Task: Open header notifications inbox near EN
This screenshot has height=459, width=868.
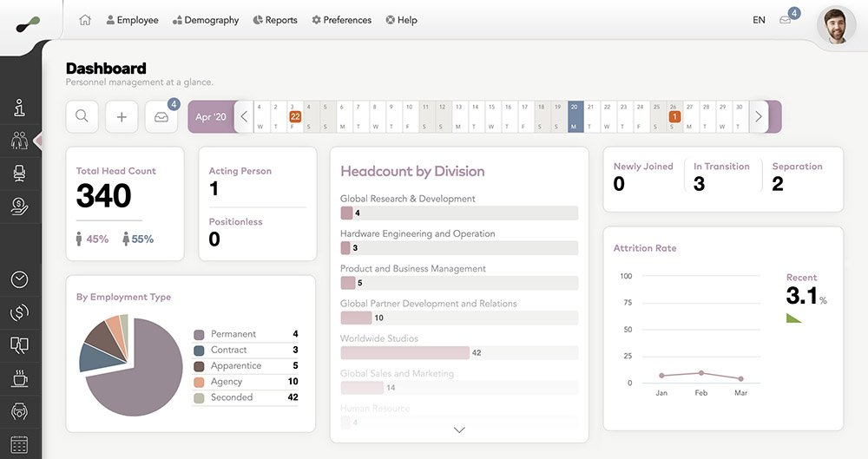Action: click(x=786, y=20)
